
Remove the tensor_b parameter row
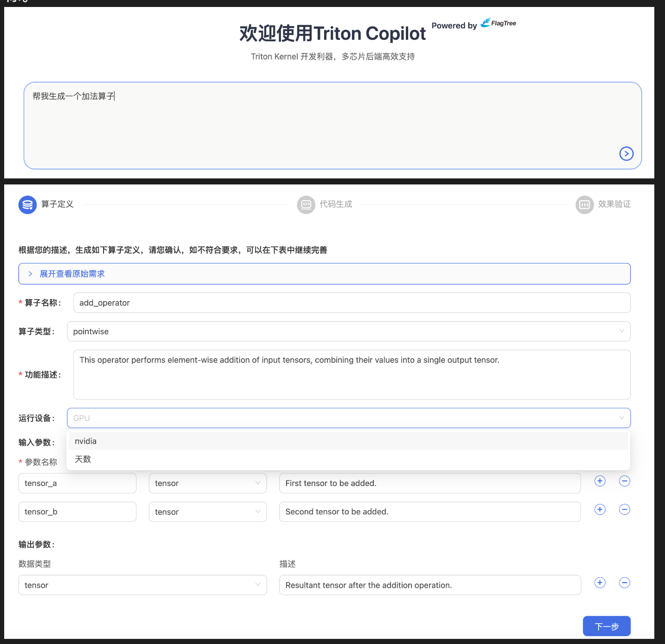[x=625, y=509]
